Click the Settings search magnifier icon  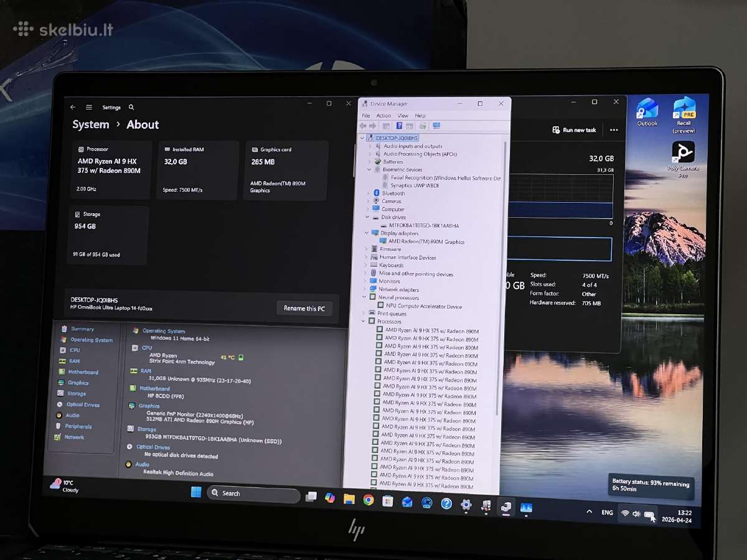[131, 107]
